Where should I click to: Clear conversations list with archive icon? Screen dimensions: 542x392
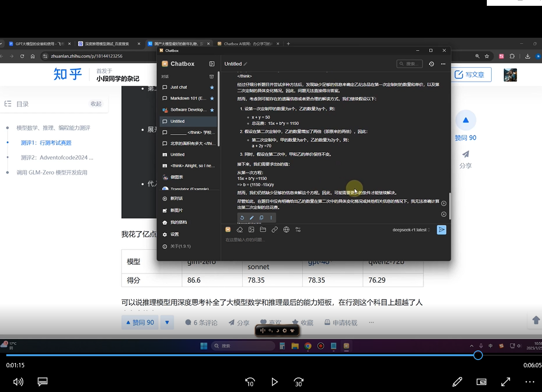coord(211,77)
